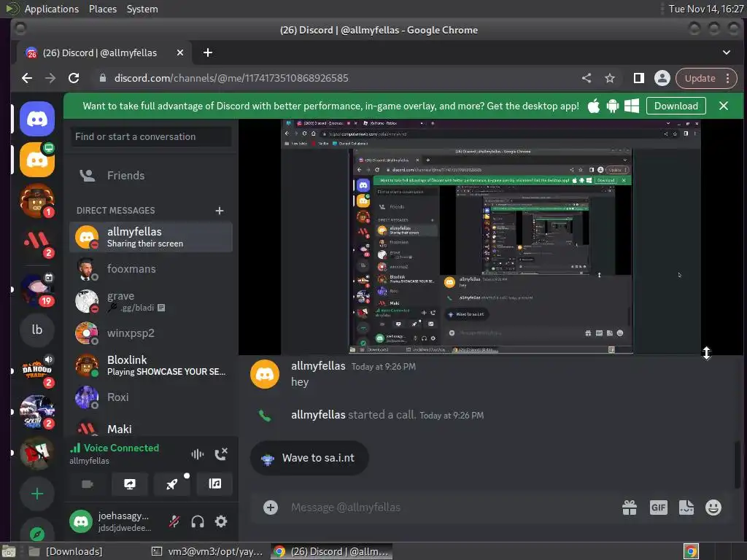Dismiss the desktop app banner
Screen dimensions: 747x560
723,106
